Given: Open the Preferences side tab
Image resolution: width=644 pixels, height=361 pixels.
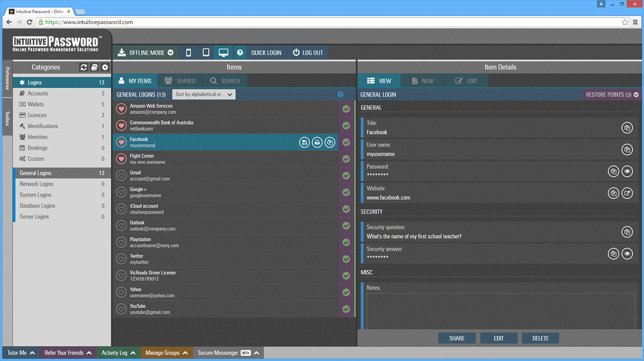Looking at the screenshot, I should click(7, 78).
